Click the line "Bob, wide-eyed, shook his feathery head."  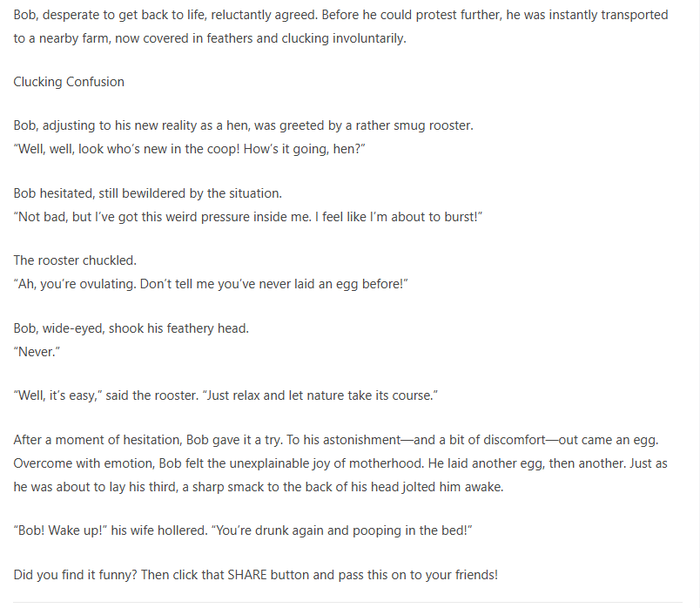(x=131, y=328)
